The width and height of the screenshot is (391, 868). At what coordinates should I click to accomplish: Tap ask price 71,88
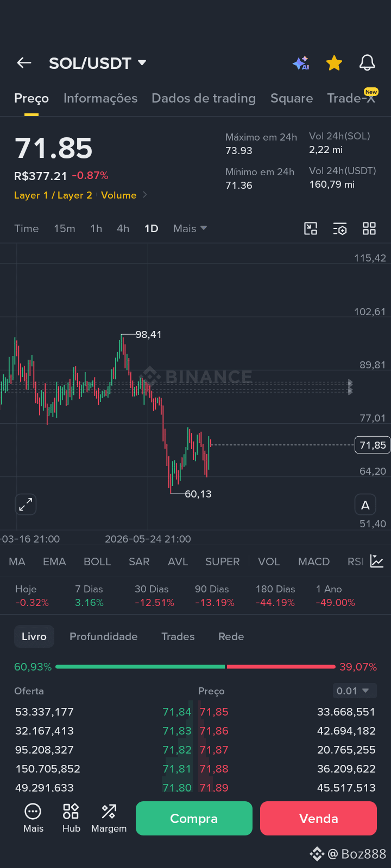pyautogui.click(x=214, y=769)
